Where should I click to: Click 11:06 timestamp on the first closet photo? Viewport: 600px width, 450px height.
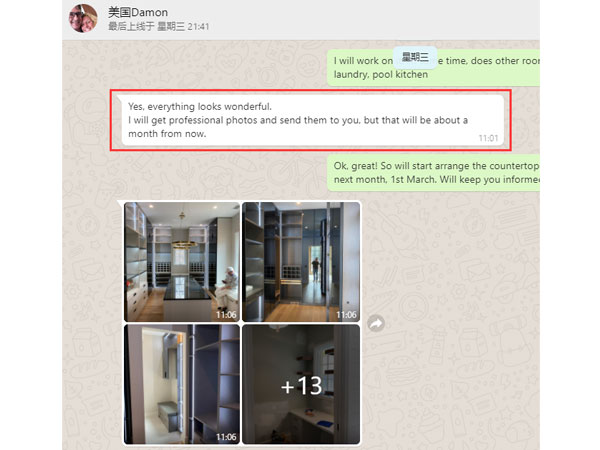(x=226, y=315)
